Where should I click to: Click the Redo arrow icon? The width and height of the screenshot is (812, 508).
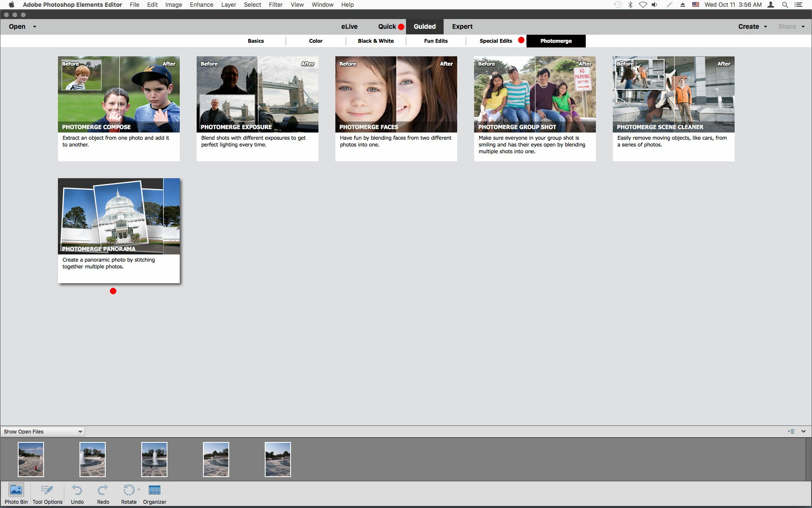point(103,490)
